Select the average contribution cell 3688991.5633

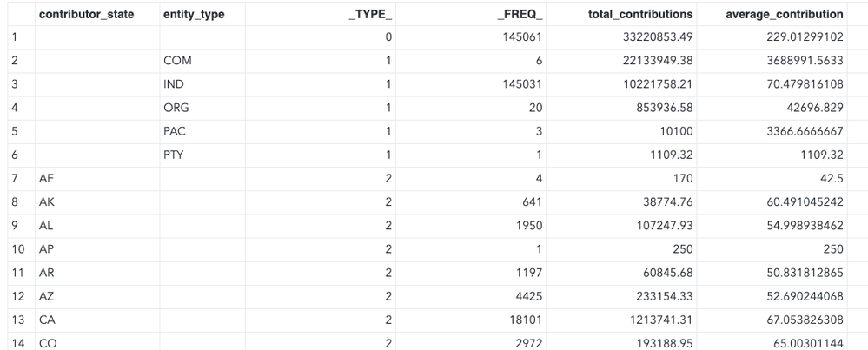(798, 62)
